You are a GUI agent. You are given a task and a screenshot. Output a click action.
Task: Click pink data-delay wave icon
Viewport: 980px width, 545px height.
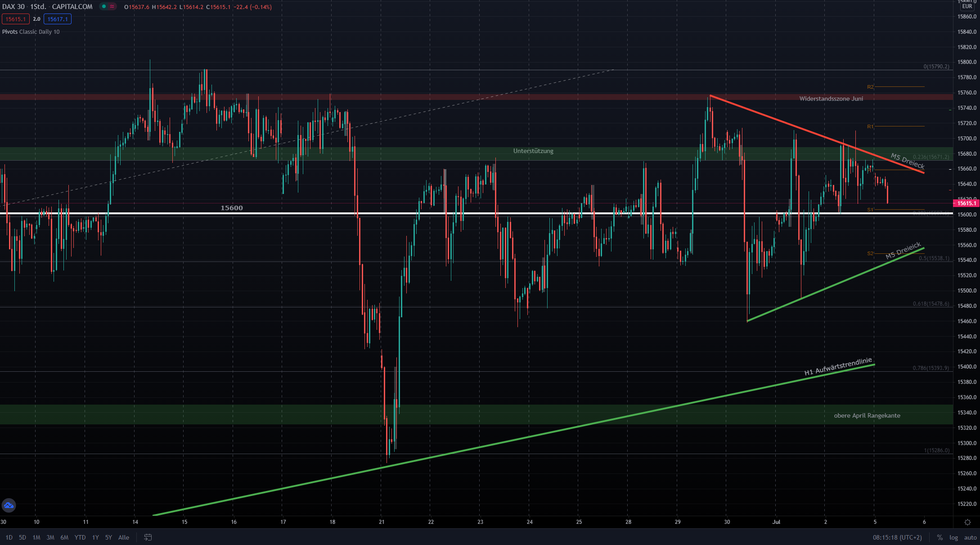[112, 7]
